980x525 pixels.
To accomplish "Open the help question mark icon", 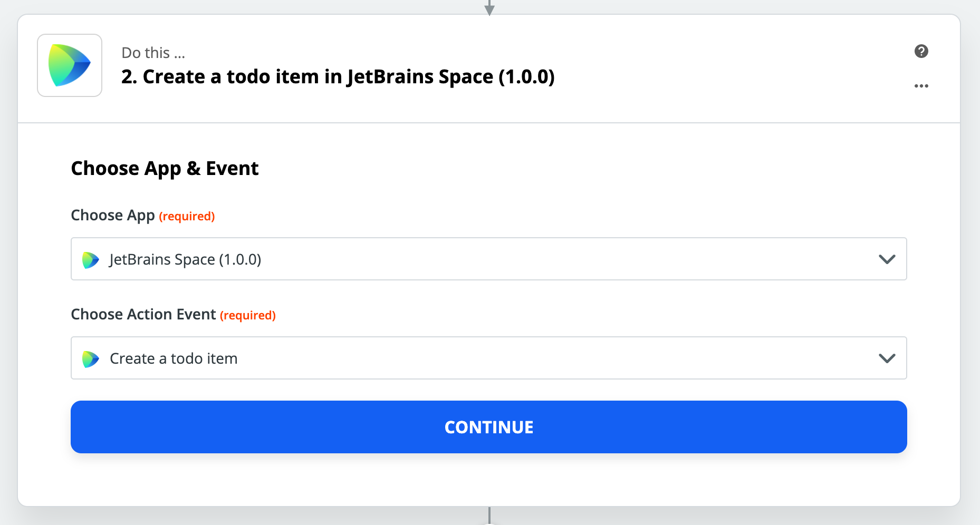I will (921, 51).
